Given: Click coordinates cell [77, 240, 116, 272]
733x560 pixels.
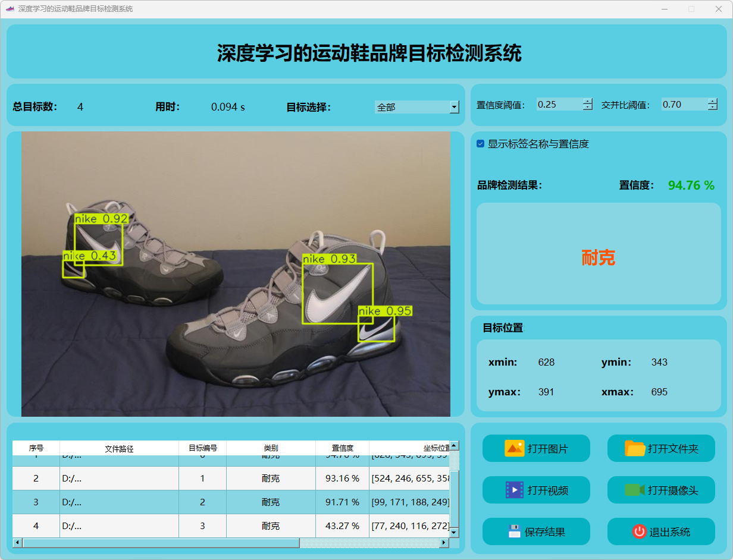Looking at the screenshot, I should (409, 526).
